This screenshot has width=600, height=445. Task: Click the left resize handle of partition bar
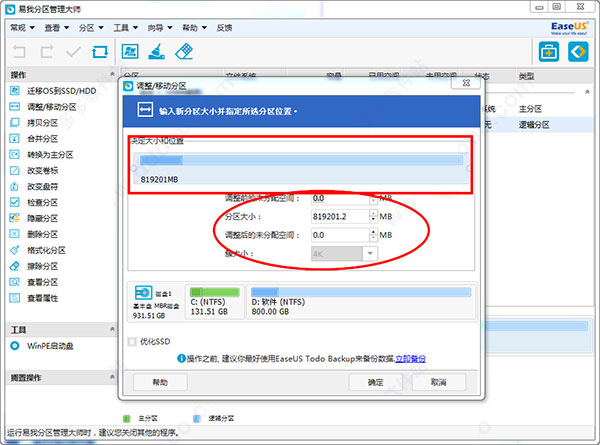134,168
